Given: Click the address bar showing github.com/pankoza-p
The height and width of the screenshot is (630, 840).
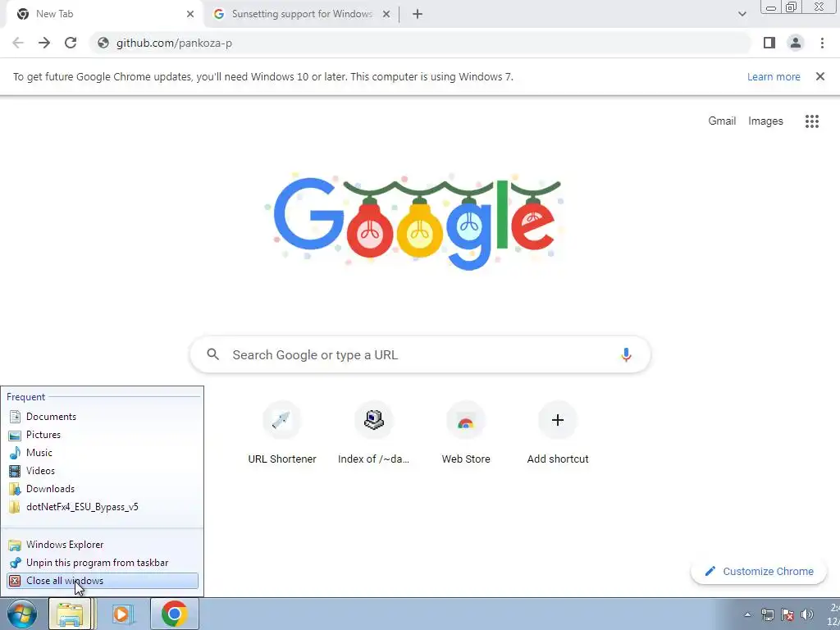Looking at the screenshot, I should click(x=420, y=43).
